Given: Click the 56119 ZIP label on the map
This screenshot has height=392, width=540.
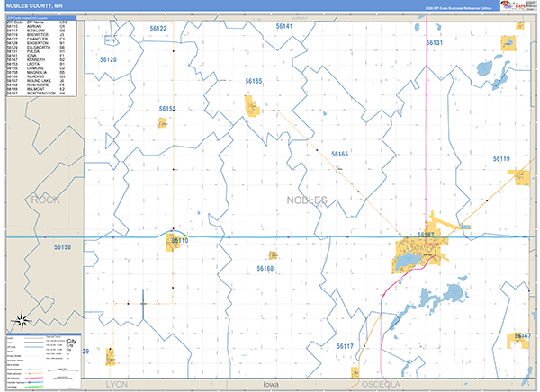Looking at the screenshot, I should coord(501,159).
